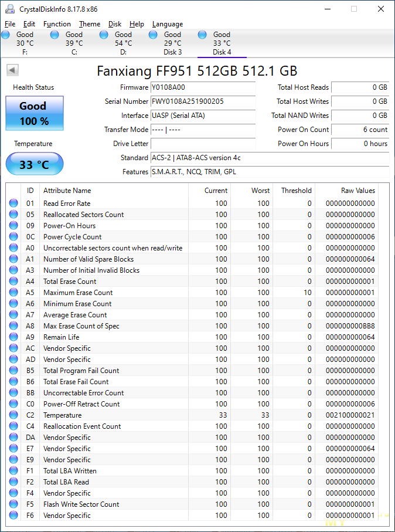Viewport: 395px width, 532px height.
Task: Click the status orb for Average Erase Count
Action: (13, 315)
